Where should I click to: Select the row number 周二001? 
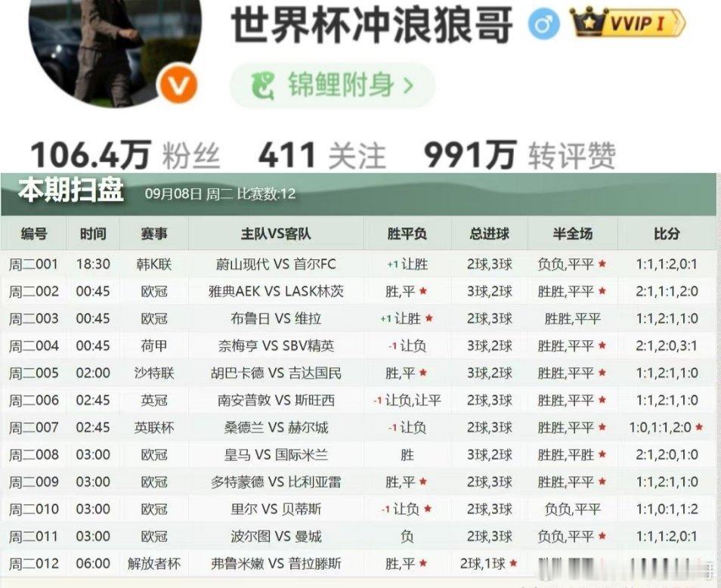pos(33,265)
